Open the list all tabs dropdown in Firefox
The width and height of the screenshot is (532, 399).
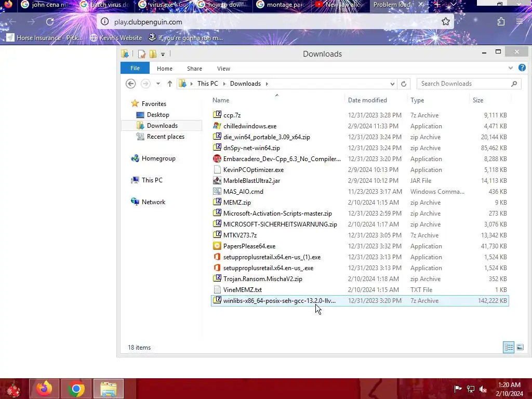coord(453,4)
